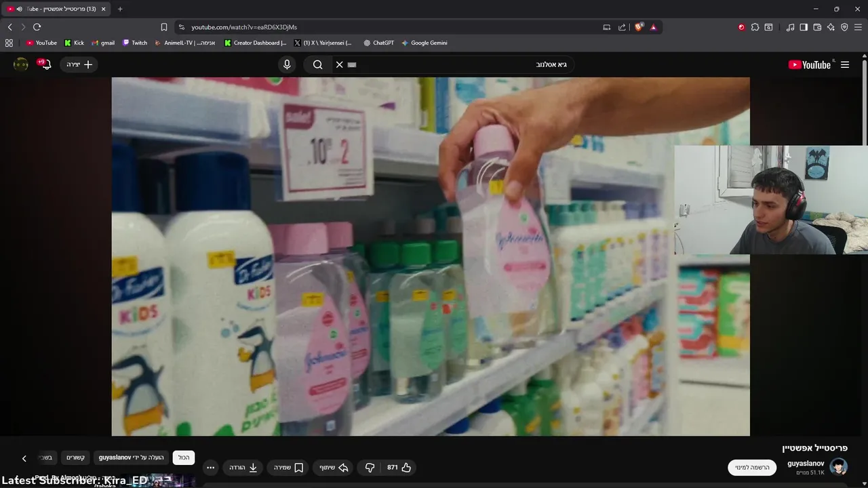Open the media control music note icon

[790, 27]
